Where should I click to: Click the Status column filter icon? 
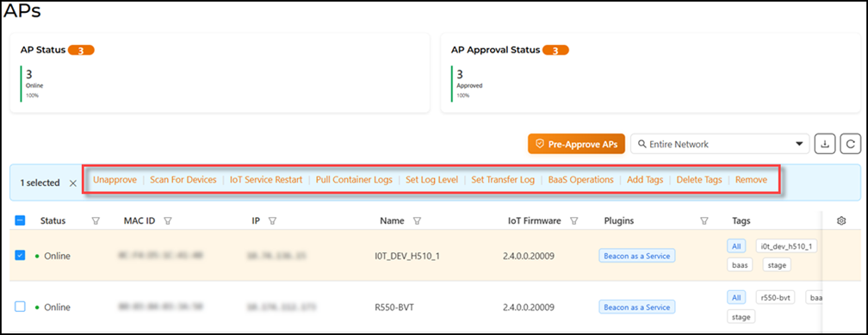click(x=96, y=221)
